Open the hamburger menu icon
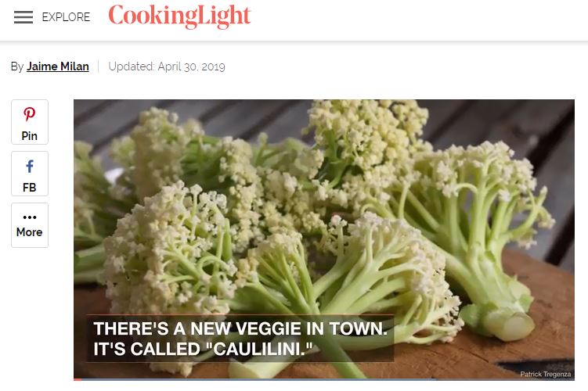 pos(23,17)
